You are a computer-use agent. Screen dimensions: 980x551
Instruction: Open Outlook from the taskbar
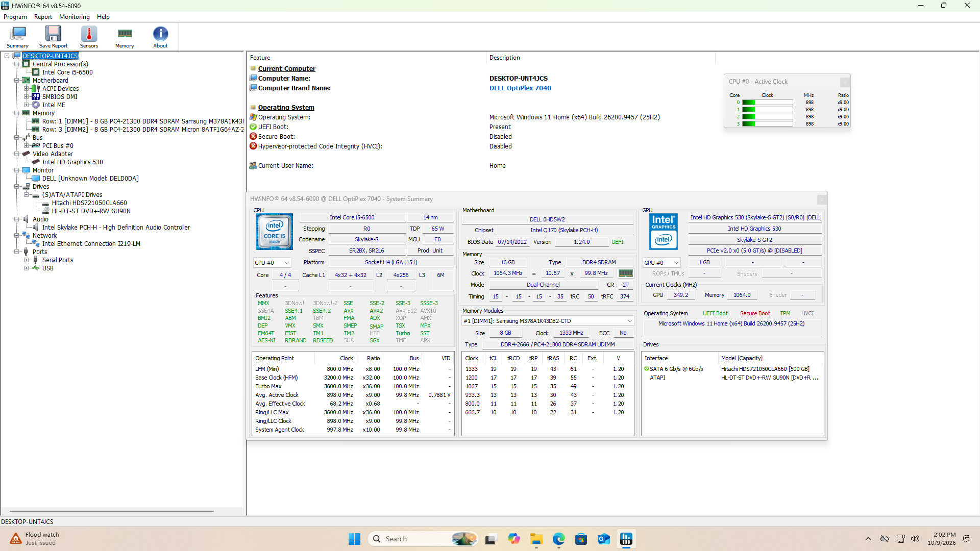(x=603, y=539)
